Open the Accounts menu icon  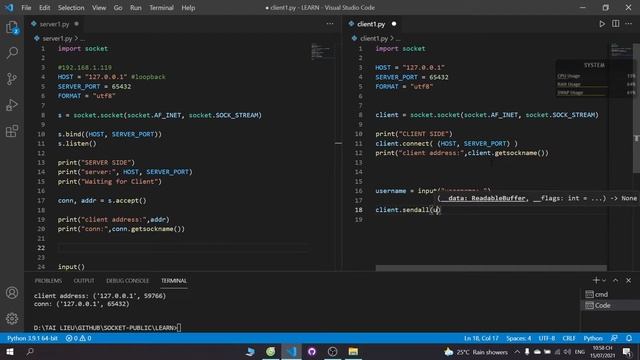pyautogui.click(x=12, y=293)
